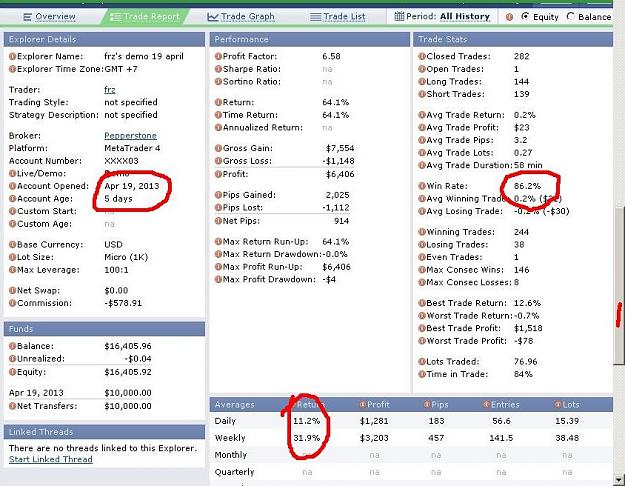Click the scrollbar down arrow
This screenshot has width=625, height=486.
(619, 480)
